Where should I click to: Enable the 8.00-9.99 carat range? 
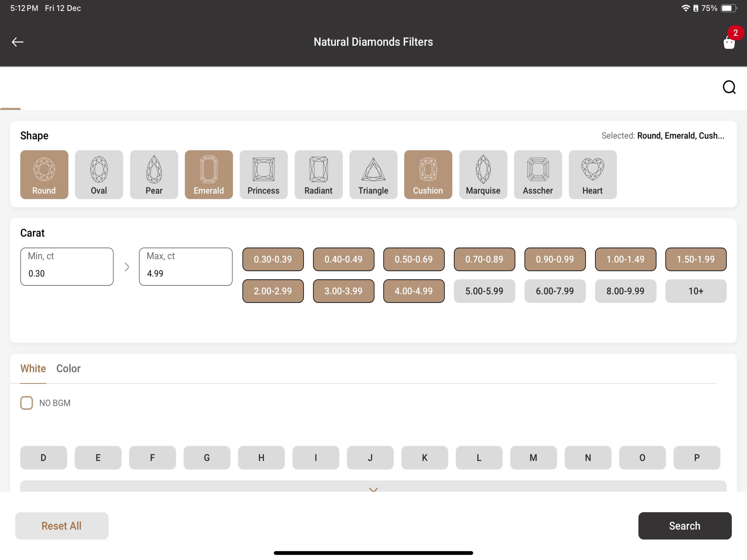(x=625, y=291)
